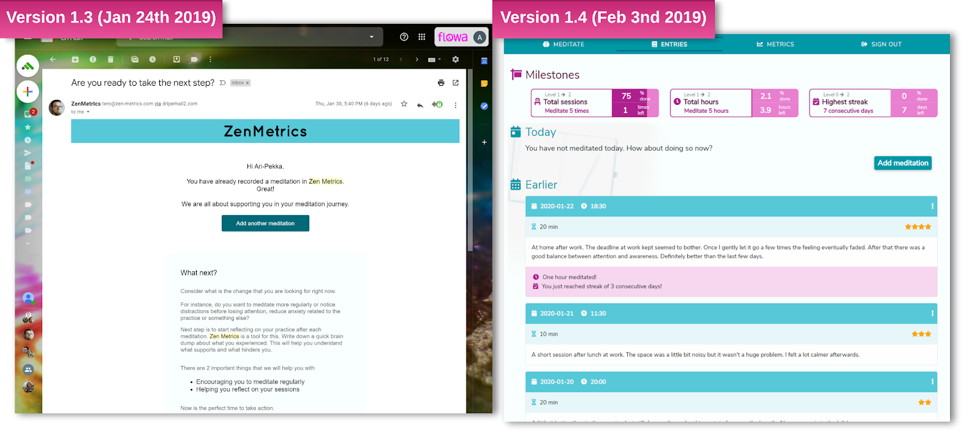Image resolution: width=980 pixels, height=445 pixels.
Task: Reply to ZenMetrics email arrow icon
Action: (x=420, y=105)
